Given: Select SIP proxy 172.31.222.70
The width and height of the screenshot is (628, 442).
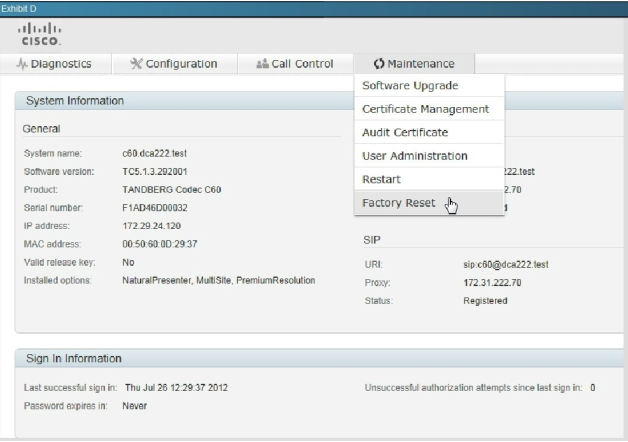Looking at the screenshot, I should pos(492,283).
